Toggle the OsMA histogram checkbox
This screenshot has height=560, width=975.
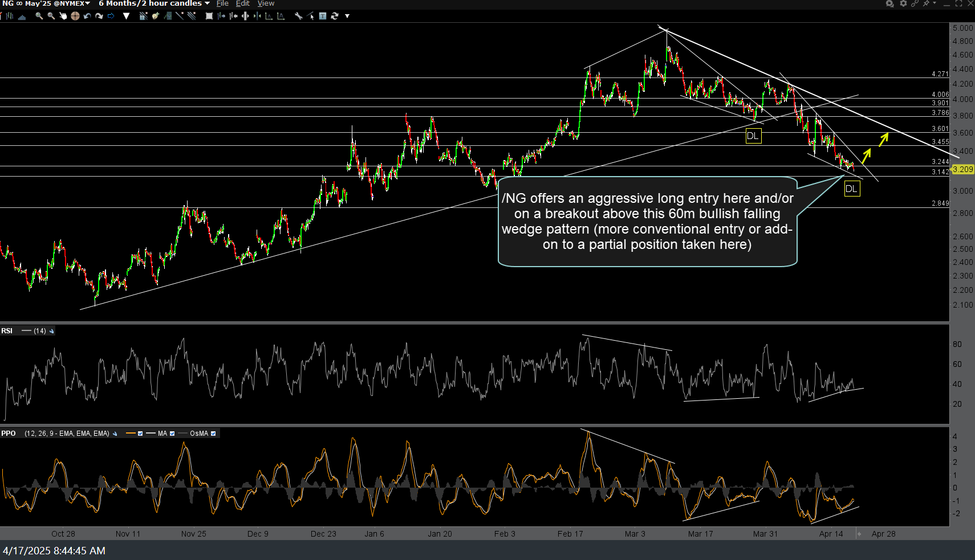213,434
